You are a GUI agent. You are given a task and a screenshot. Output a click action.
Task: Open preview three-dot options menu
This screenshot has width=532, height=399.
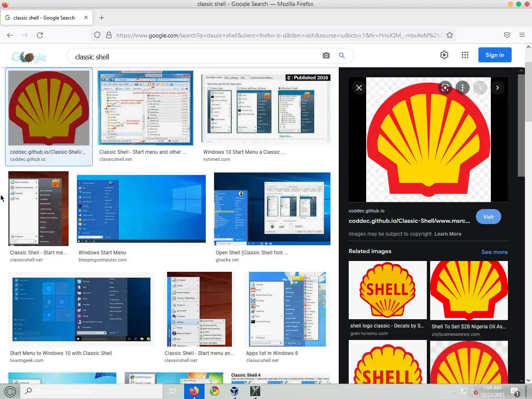463,88
